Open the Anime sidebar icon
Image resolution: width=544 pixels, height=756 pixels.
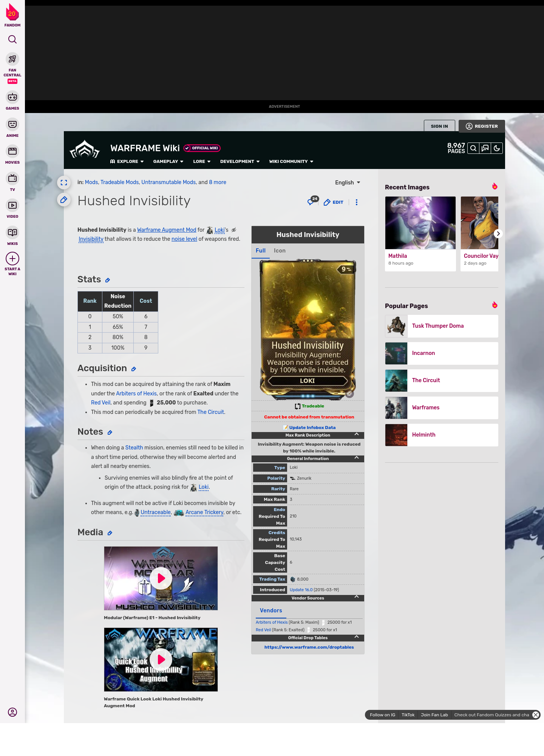pos(12,124)
